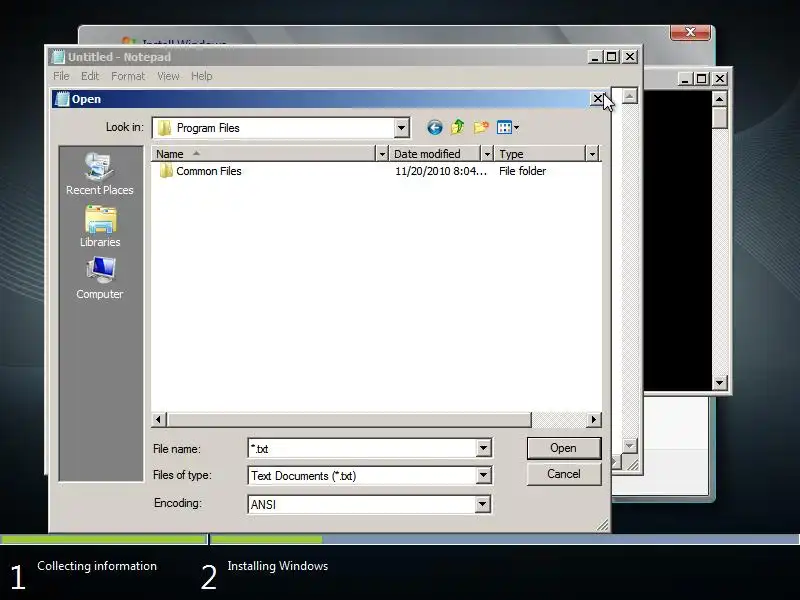The height and width of the screenshot is (600, 800).
Task: Minimize the command prompt window behind
Action: 685,79
